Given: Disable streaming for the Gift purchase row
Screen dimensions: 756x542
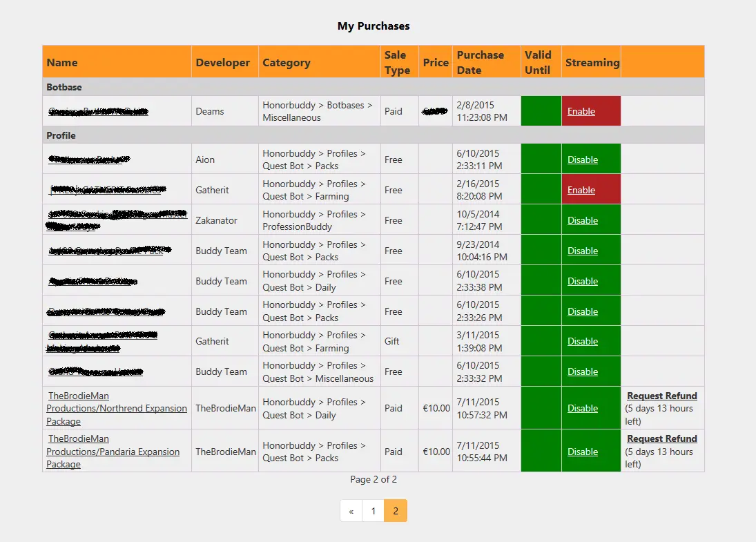Looking at the screenshot, I should (x=583, y=341).
